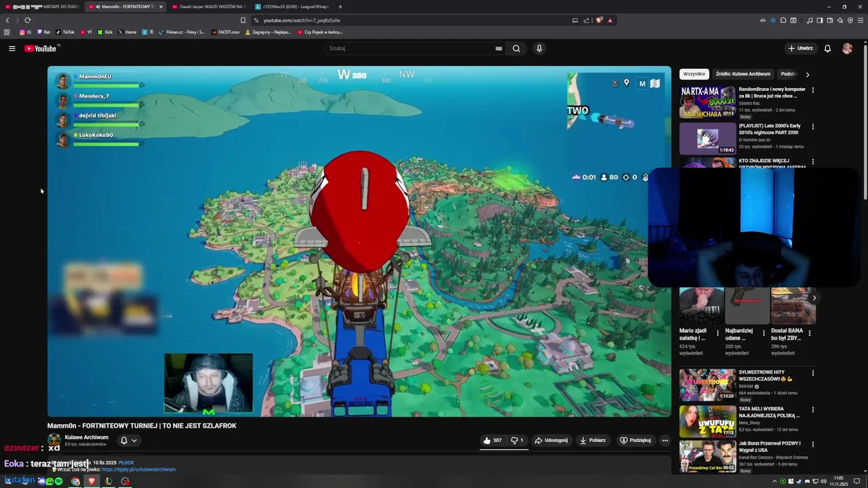This screenshot has width=868, height=488.
Task: Open the Brave Wallet icon
Action: (x=830, y=20)
